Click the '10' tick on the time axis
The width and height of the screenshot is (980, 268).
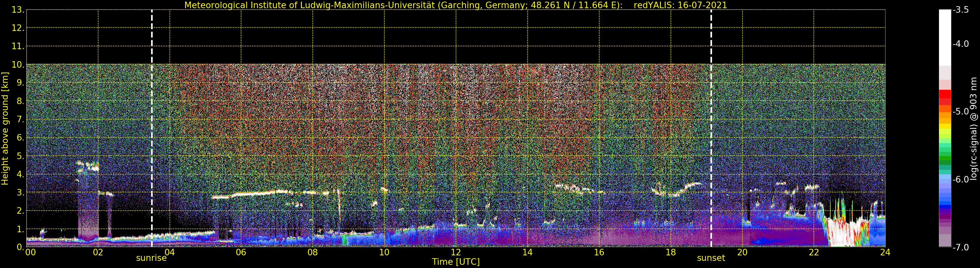pos(384,252)
